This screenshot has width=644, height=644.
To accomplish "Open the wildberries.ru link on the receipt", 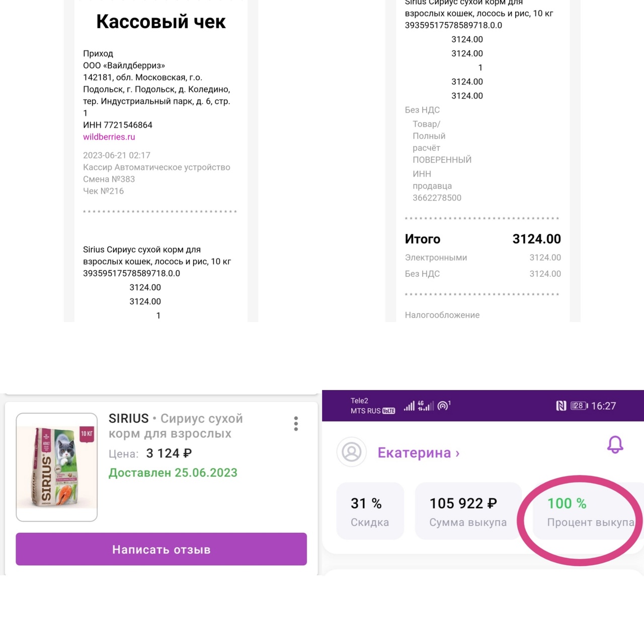I will coord(109,137).
